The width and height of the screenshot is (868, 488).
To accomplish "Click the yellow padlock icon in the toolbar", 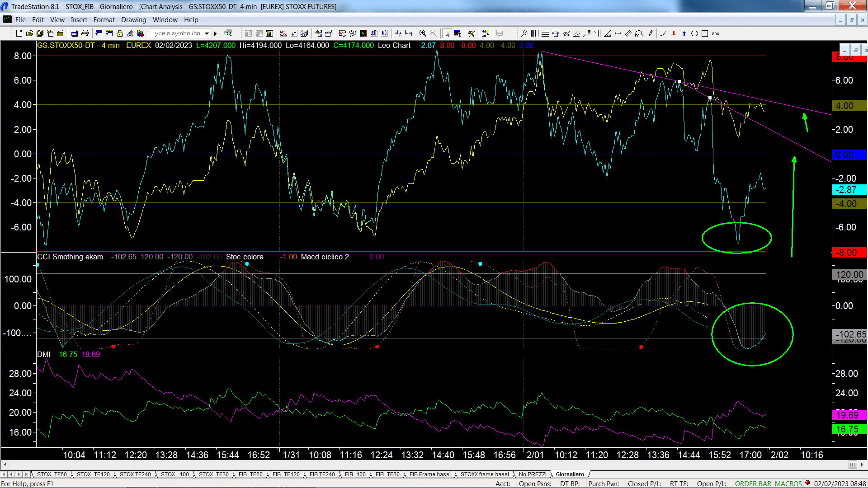I will point(120,33).
